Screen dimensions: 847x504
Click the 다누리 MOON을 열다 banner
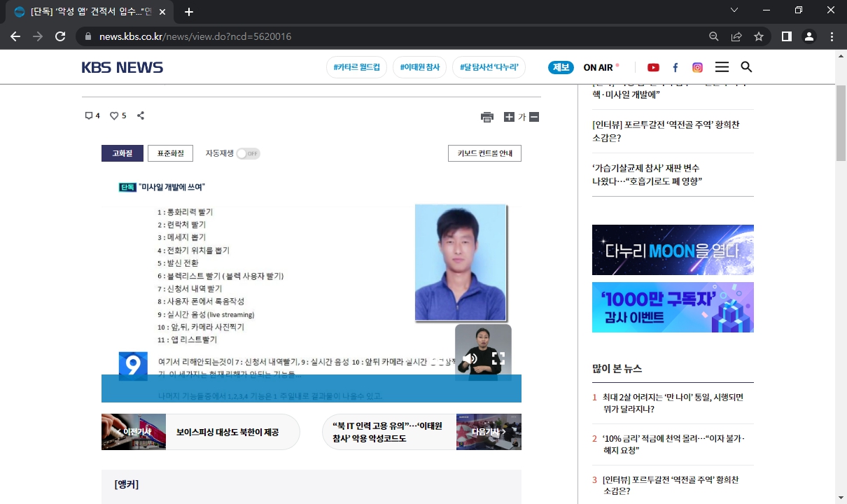point(673,250)
